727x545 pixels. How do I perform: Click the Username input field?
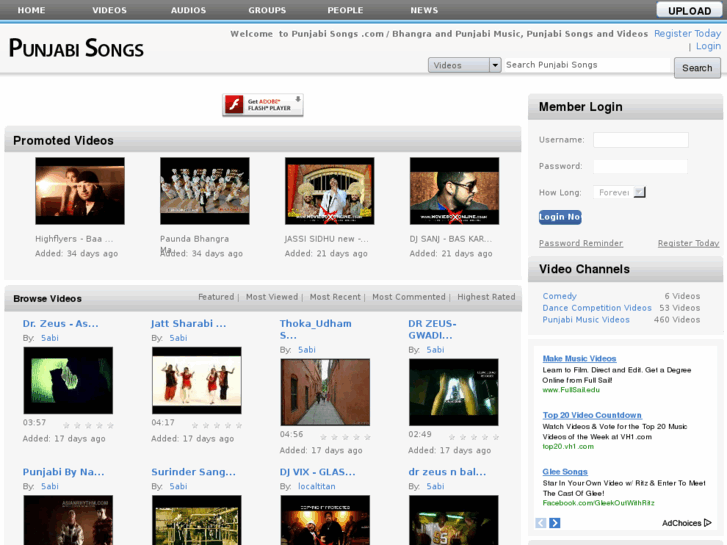pyautogui.click(x=641, y=140)
